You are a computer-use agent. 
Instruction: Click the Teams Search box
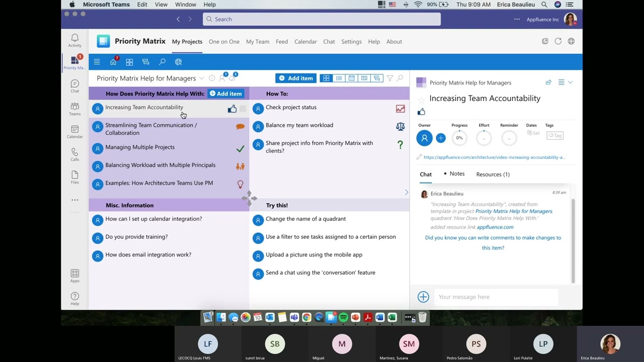322,19
